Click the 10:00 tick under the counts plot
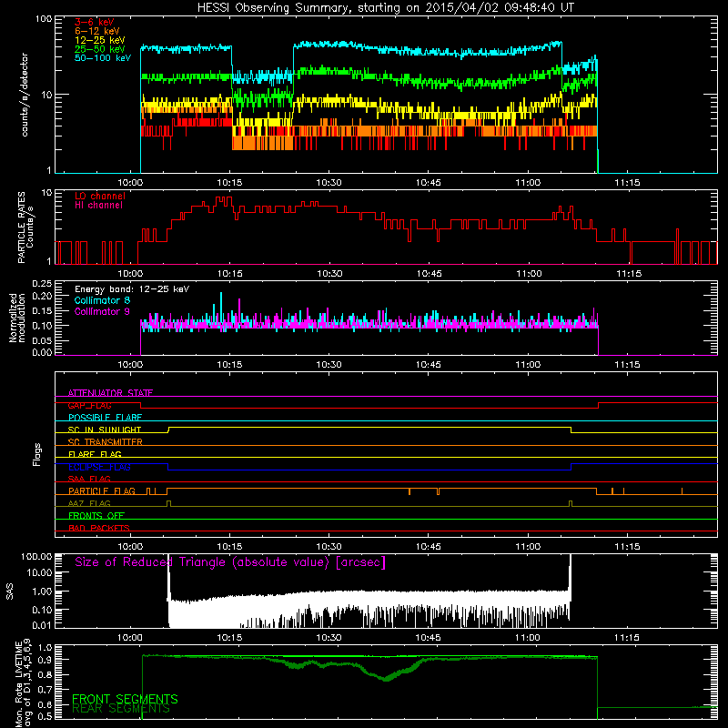Screen dimensions: 728x728 coord(130,183)
